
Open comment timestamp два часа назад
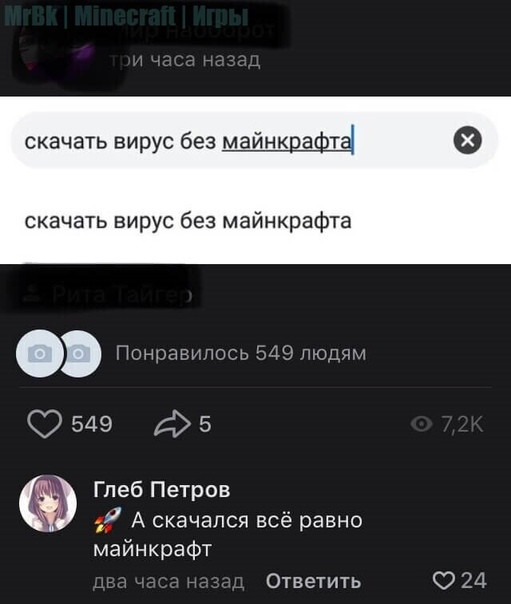[x=168, y=581]
